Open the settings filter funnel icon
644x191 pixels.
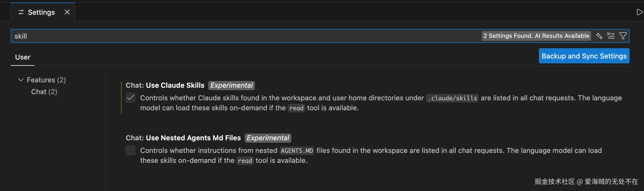623,36
